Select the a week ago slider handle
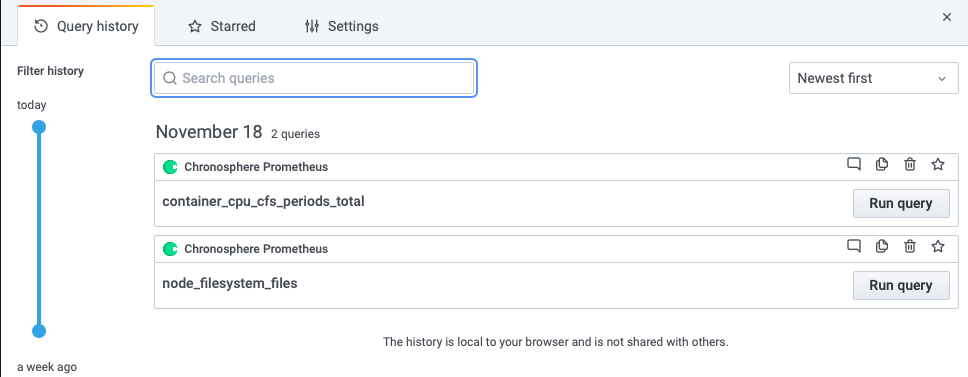This screenshot has width=968, height=377. pyautogui.click(x=39, y=331)
